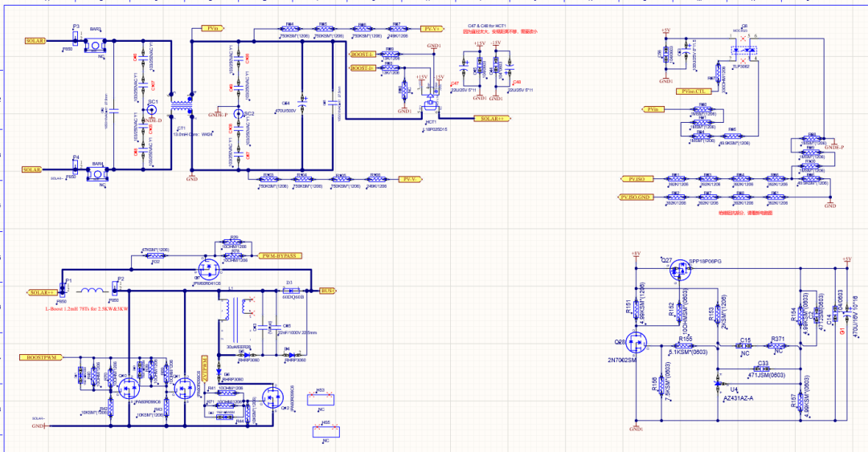This screenshot has width=868, height=452.
Task: Select the PW60R041C6 bypass MOSFET
Action: coord(206,269)
